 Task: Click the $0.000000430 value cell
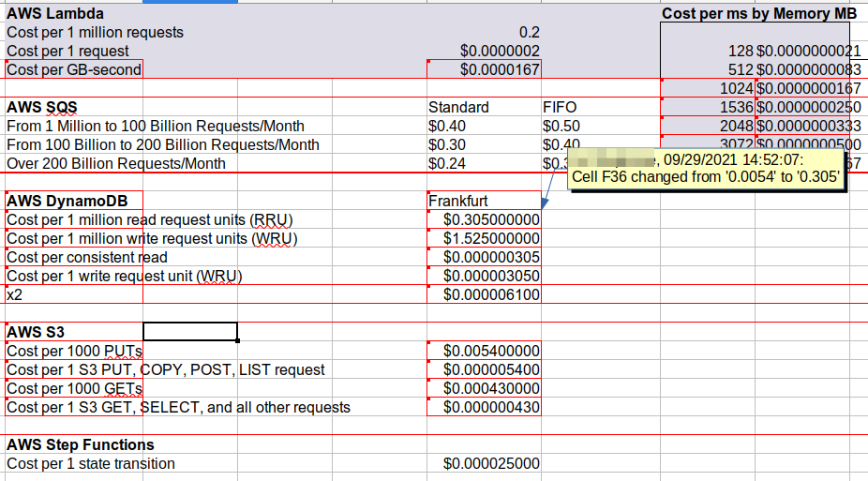(x=485, y=407)
